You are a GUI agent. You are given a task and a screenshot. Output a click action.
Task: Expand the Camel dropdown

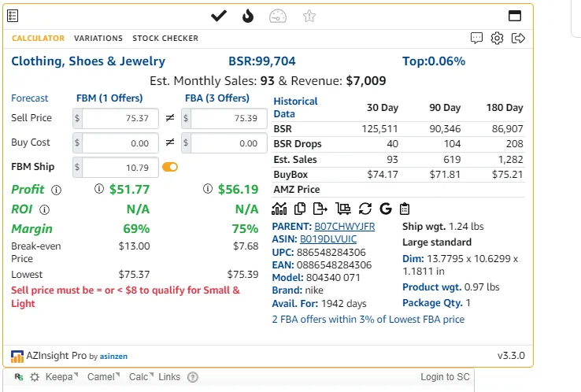coord(103,377)
